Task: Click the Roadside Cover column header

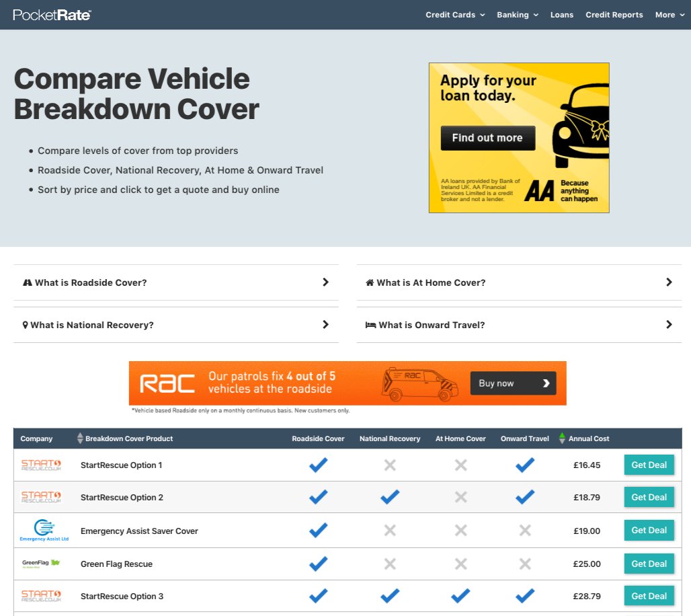Action: (318, 438)
